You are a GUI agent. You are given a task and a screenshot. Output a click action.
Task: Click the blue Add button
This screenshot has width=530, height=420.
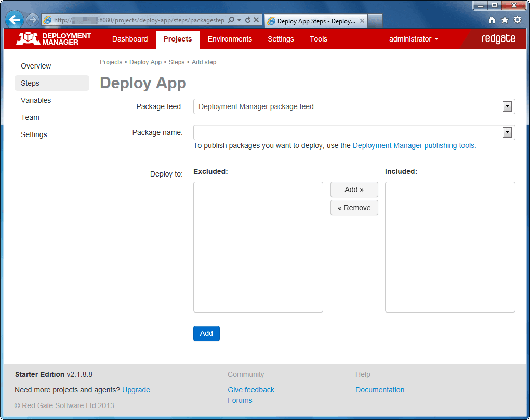[x=206, y=334]
